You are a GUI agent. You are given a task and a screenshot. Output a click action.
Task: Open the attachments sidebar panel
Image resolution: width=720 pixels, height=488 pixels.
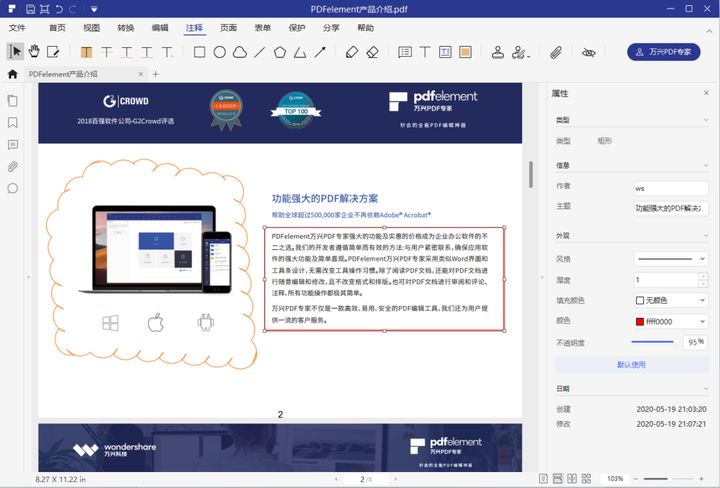tap(13, 167)
